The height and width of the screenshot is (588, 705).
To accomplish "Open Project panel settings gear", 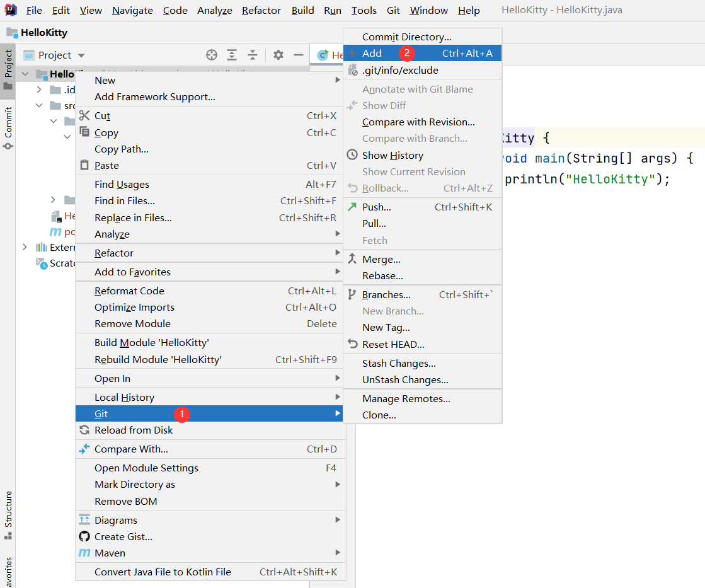I will (278, 55).
